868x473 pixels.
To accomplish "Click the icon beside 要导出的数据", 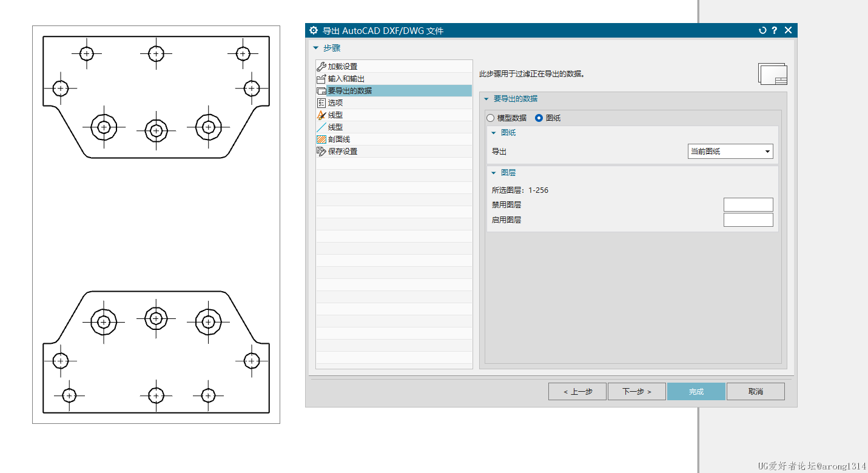I will click(321, 91).
